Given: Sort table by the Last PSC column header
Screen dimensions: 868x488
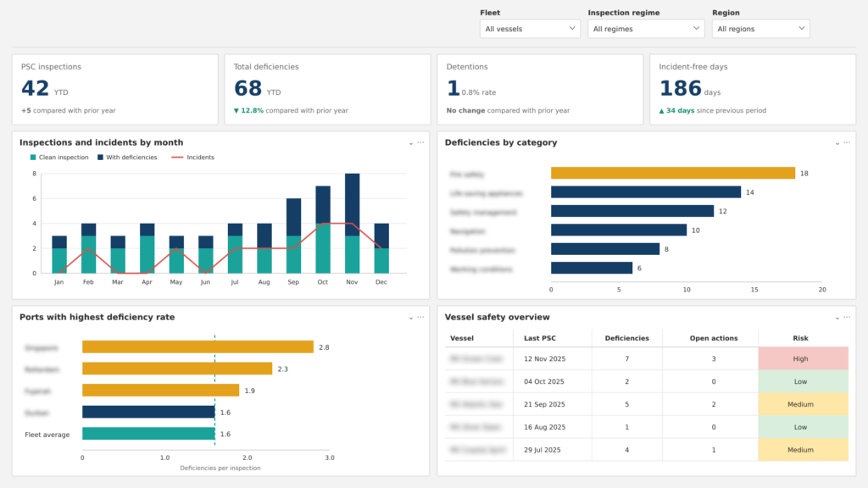Looking at the screenshot, I should click(x=540, y=339).
